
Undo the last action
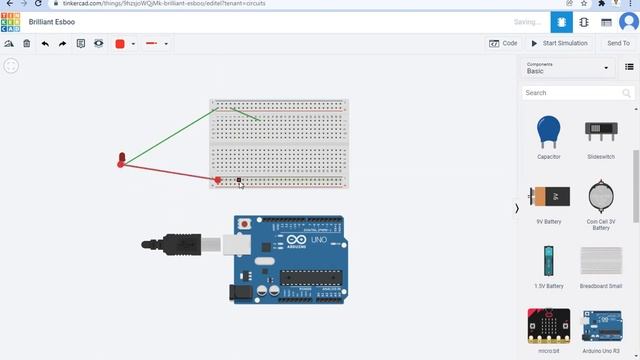click(x=45, y=44)
